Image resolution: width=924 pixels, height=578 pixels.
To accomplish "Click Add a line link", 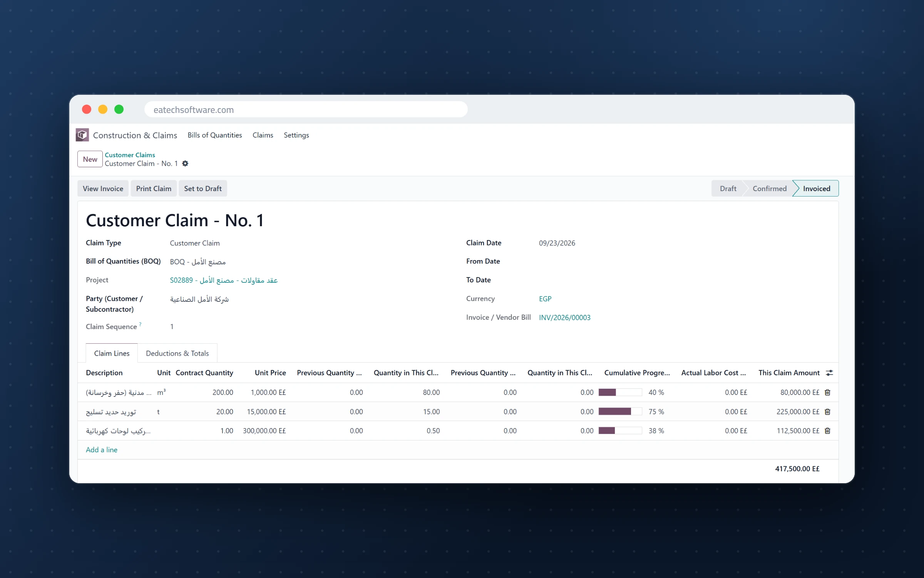I will (102, 450).
